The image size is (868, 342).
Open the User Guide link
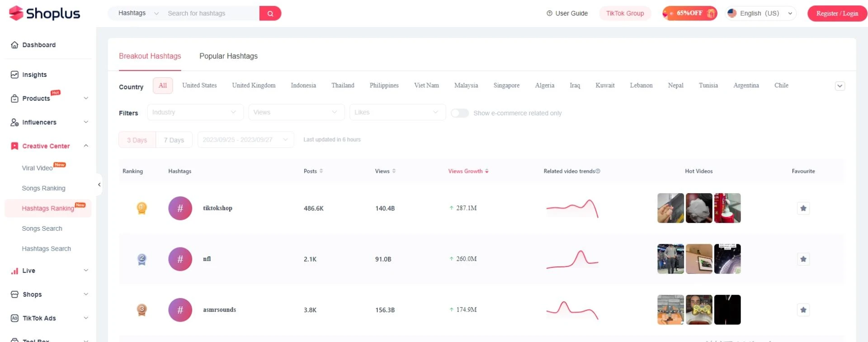pyautogui.click(x=567, y=14)
